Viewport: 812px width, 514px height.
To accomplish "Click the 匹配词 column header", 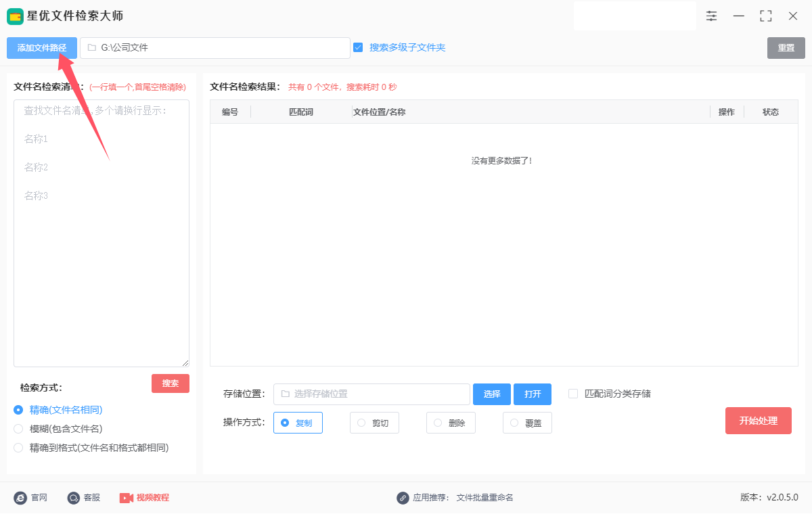I will (301, 112).
